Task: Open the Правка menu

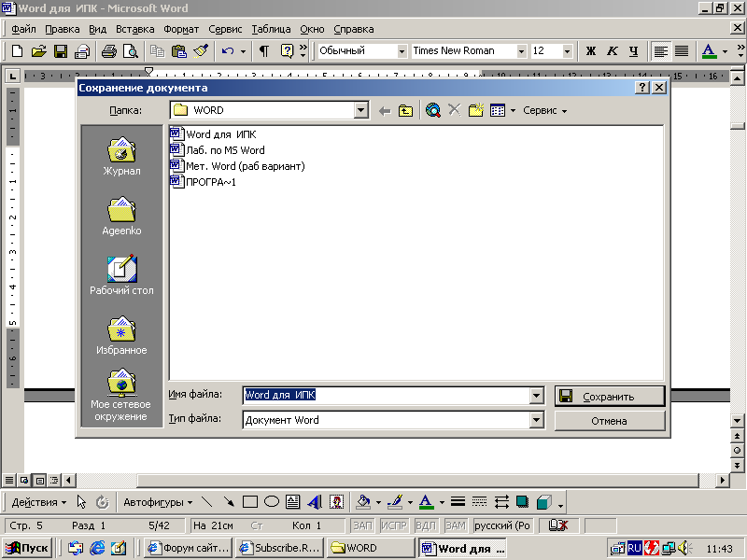Action: tap(63, 29)
